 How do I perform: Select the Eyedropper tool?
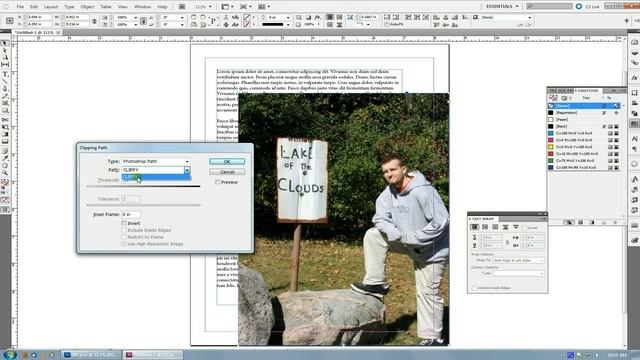tap(5, 158)
